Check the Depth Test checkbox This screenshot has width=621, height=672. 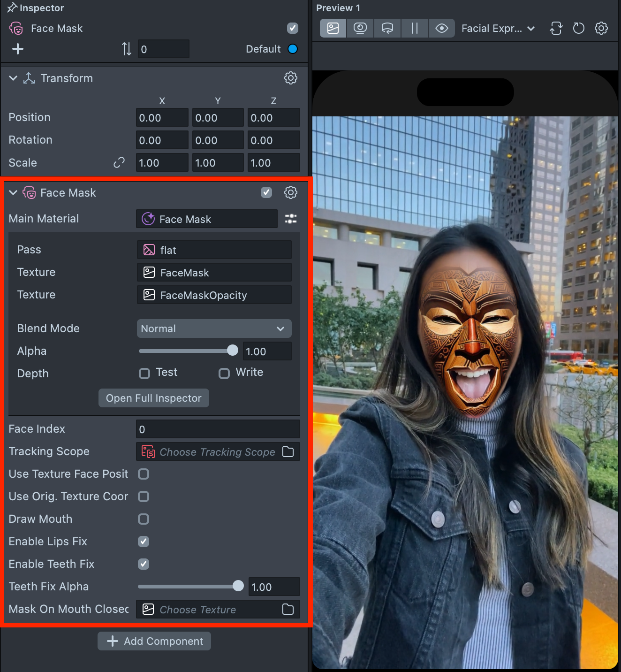pyautogui.click(x=144, y=374)
